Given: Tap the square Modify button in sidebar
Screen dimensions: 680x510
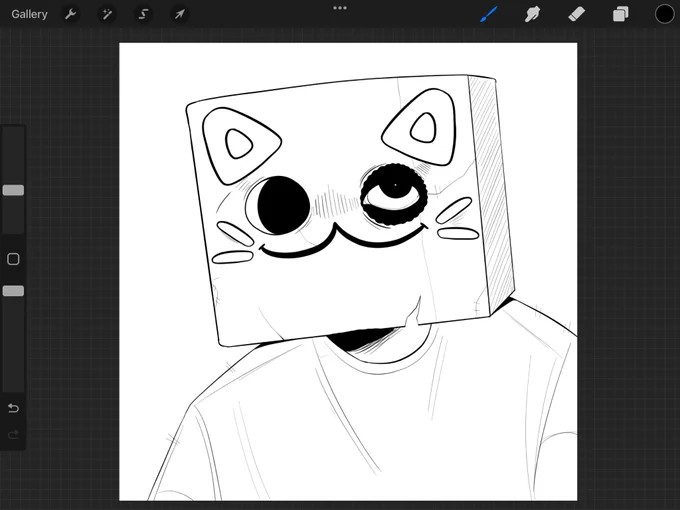Looking at the screenshot, I should click(13, 259).
